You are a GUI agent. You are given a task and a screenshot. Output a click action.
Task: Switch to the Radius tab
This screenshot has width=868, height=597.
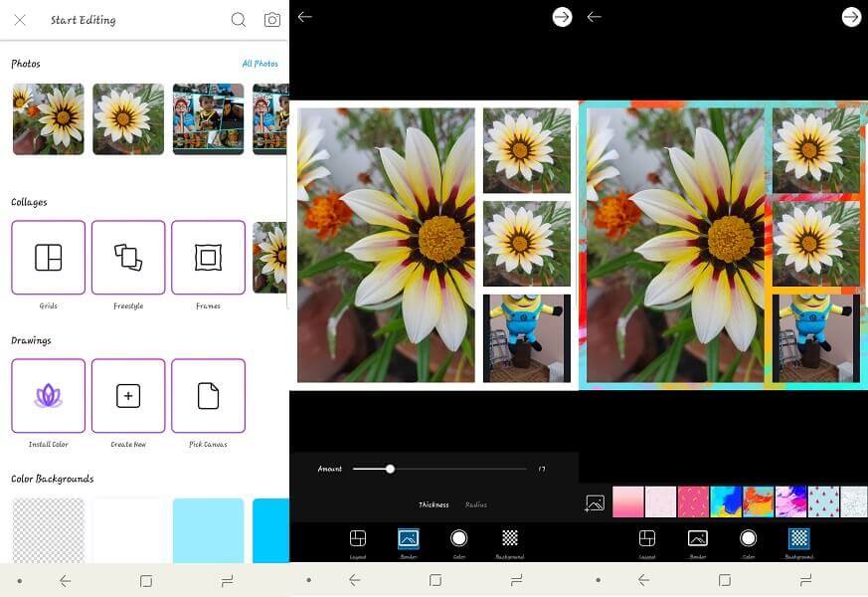[476, 504]
